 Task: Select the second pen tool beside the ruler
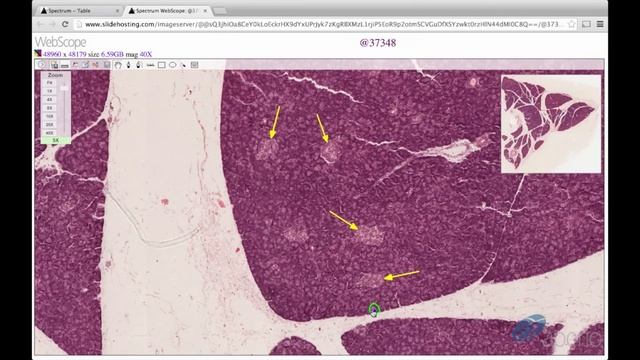(x=139, y=65)
